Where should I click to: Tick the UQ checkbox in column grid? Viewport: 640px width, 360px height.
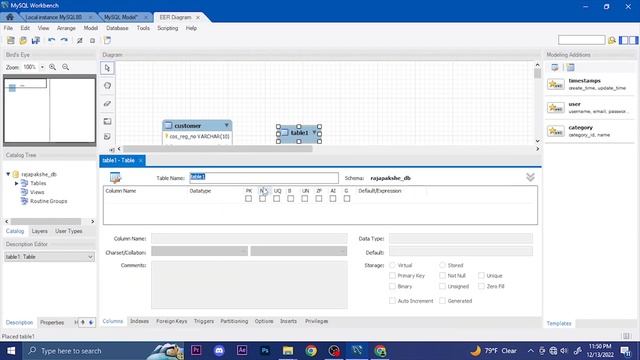[x=276, y=198]
